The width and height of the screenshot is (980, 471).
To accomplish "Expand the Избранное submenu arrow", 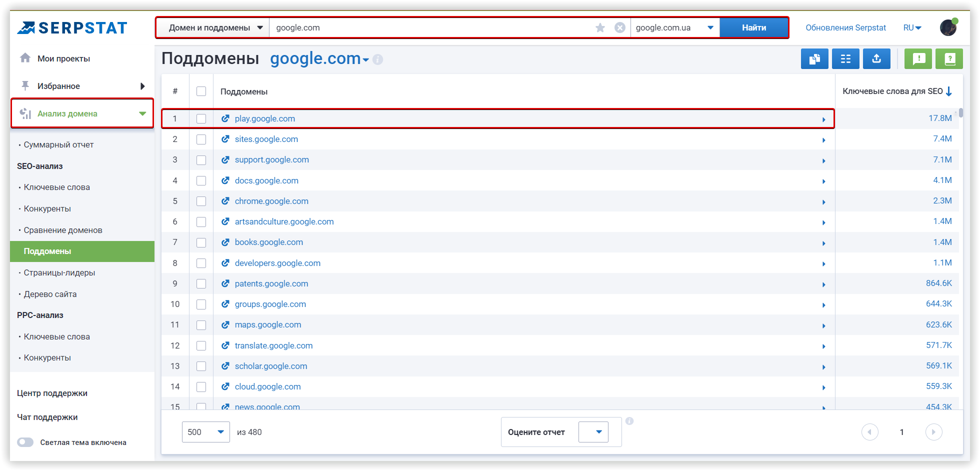I will coord(142,86).
